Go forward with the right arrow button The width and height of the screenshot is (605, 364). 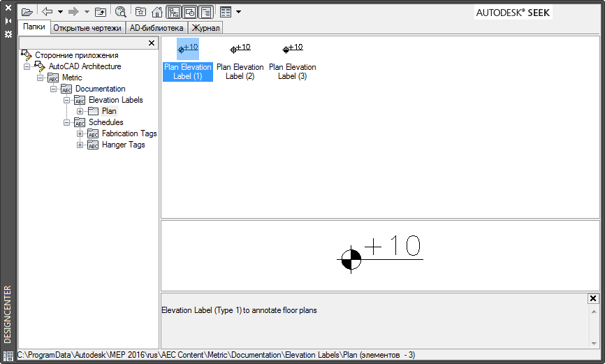point(73,12)
